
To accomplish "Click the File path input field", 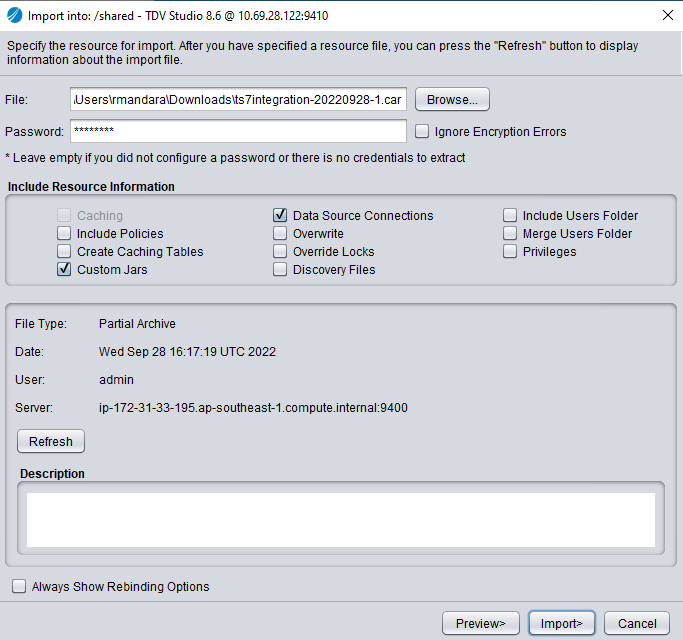I will tap(238, 100).
